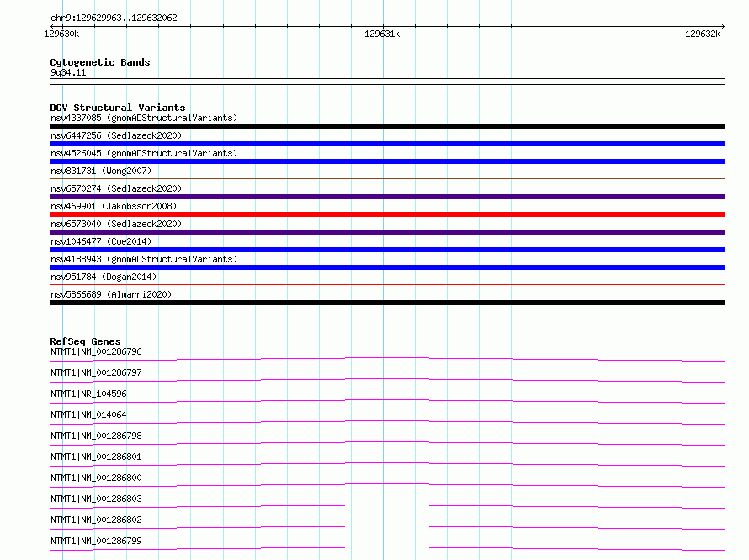This screenshot has width=749, height=560.
Task: Select the blue bar under nsv6447256
Action: point(387,144)
